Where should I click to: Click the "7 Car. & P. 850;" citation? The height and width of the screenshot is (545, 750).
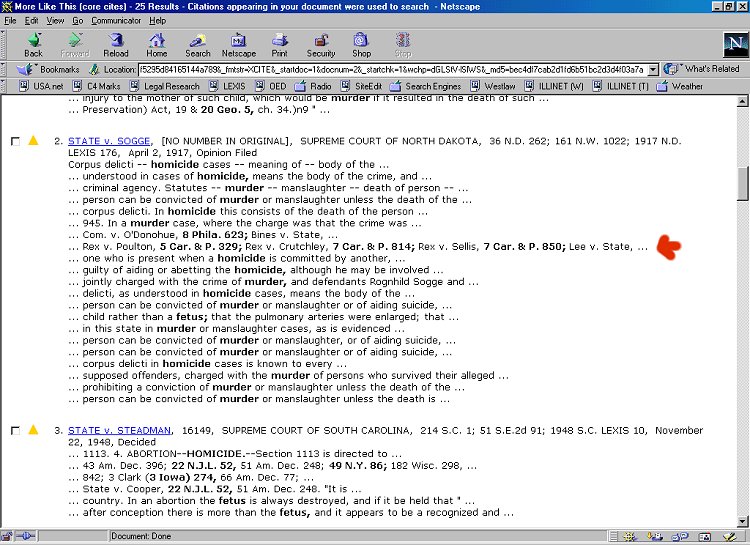pyautogui.click(x=524, y=247)
